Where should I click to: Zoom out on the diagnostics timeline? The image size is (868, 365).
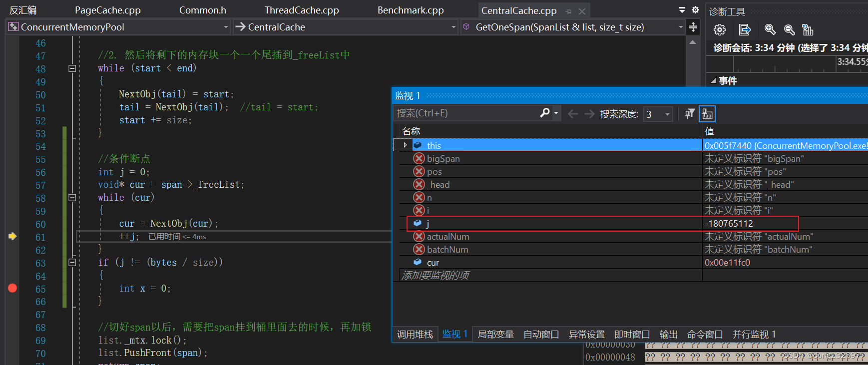point(789,30)
